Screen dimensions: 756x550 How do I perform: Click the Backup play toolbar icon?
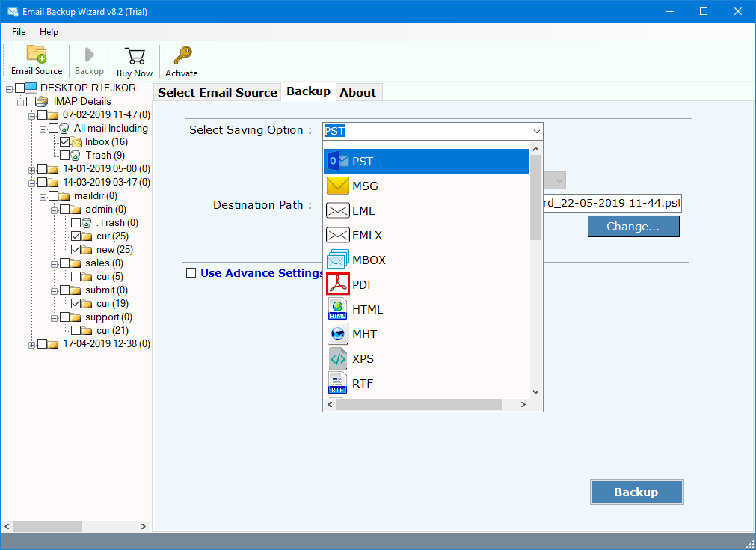point(89,55)
